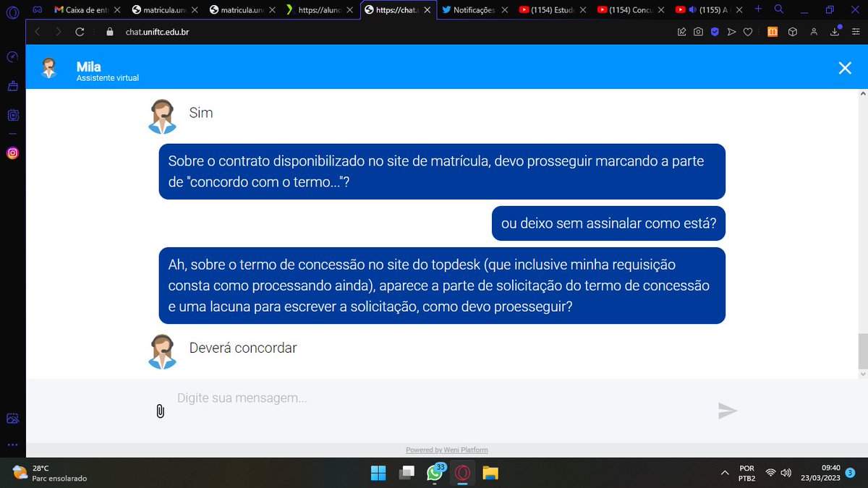Open the Powered by Weni Platform link
Image resolution: width=868 pixels, height=488 pixels.
click(446, 450)
